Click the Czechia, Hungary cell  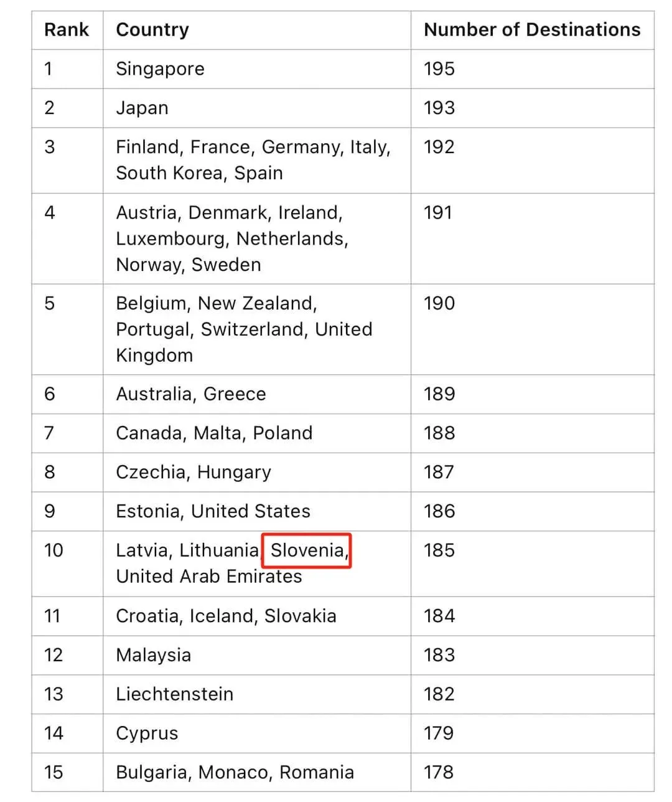[x=256, y=473]
